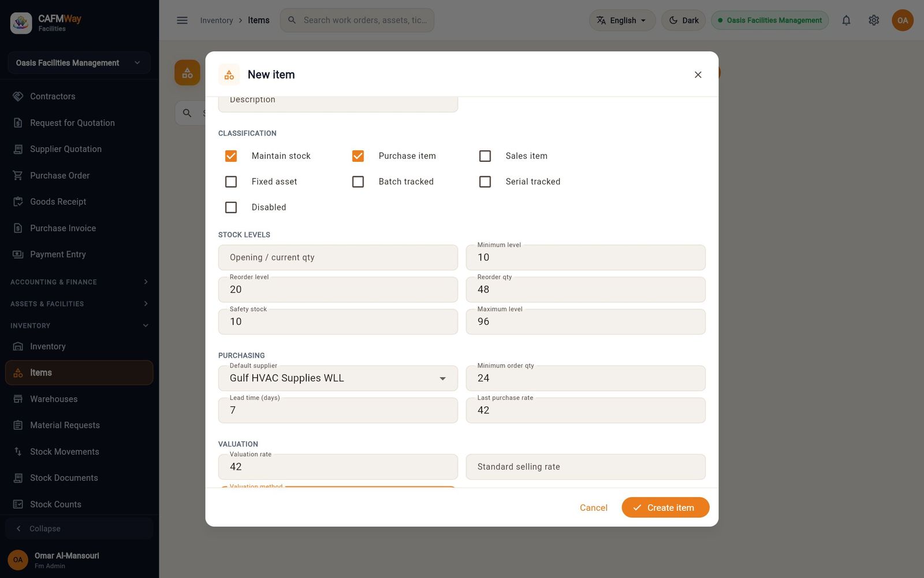Expand Accounting & Finance section
Screen dimensions: 924x578
pos(79,282)
